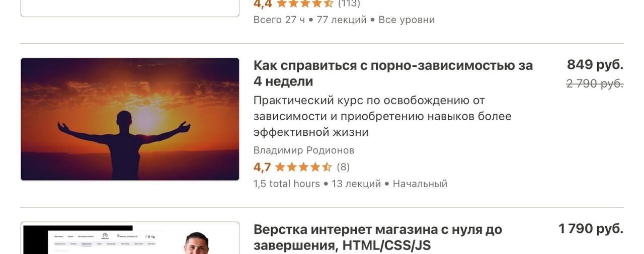The image size is (644, 254).
Task: Click the Всего 27 ч label
Action: [x=279, y=20]
